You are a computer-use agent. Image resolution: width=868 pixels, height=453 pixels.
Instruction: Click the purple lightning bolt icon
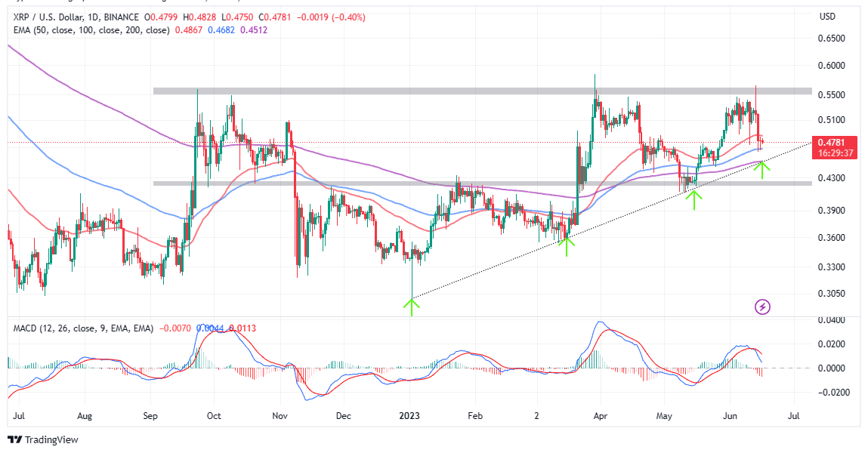(x=762, y=307)
